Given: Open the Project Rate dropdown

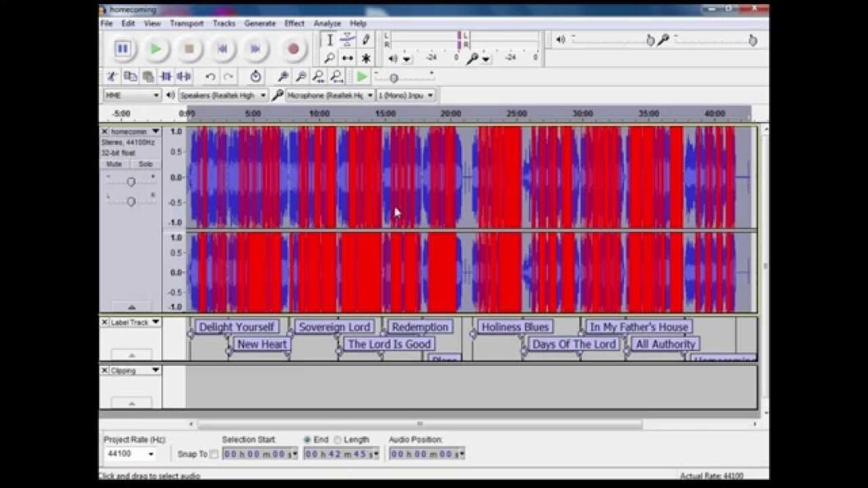Looking at the screenshot, I should (152, 453).
